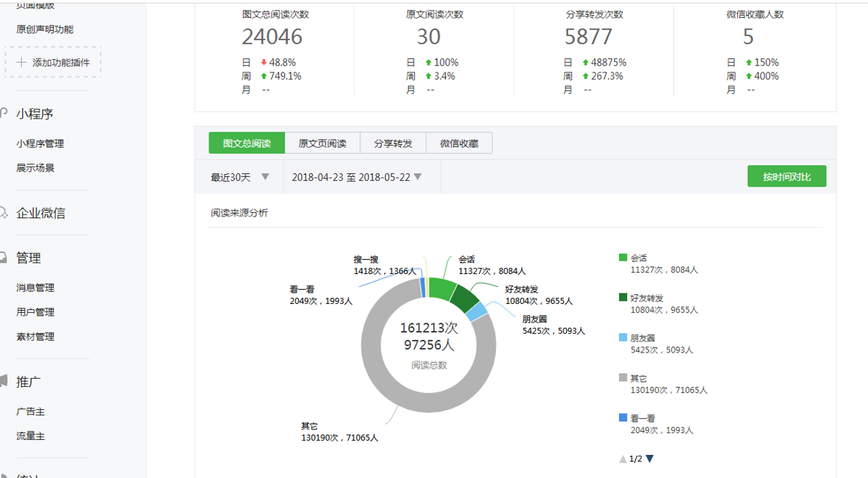This screenshot has height=478, width=868.
Task: Select the 微信收藏 tab
Action: (459, 143)
